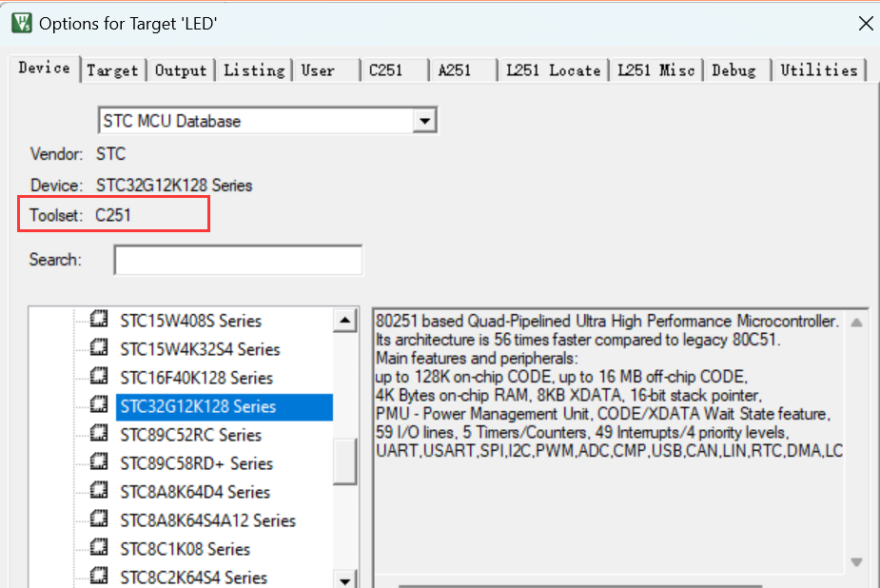
Task: Select the highlighted STC32G12K128 Series entry
Action: pos(224,407)
